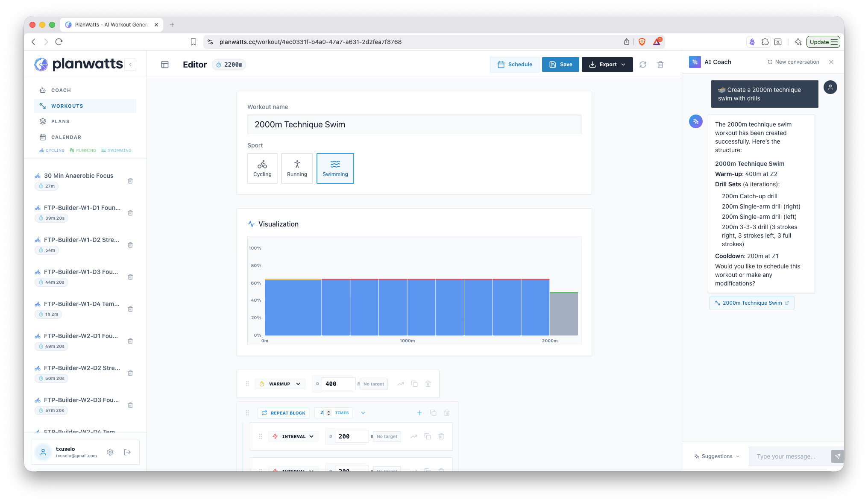Viewport: 868px width, 503px height.
Task: Duplicate the Warmup step with the copy icon
Action: 414,384
